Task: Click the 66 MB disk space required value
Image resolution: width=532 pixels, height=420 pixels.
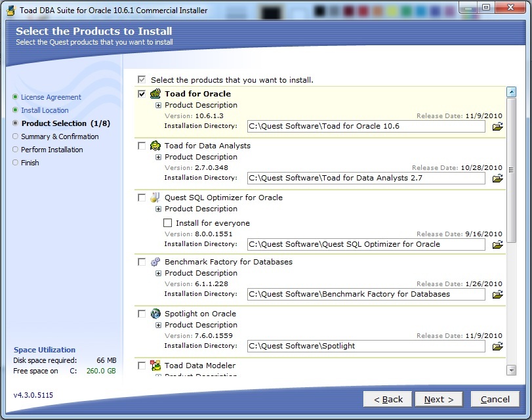Action: click(x=106, y=360)
